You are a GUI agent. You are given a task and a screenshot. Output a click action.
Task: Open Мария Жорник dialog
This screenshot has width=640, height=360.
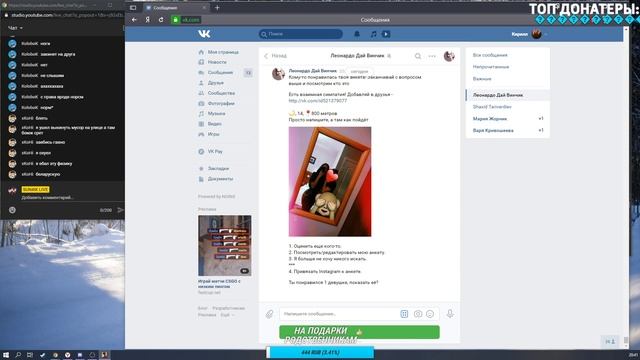tap(507, 118)
